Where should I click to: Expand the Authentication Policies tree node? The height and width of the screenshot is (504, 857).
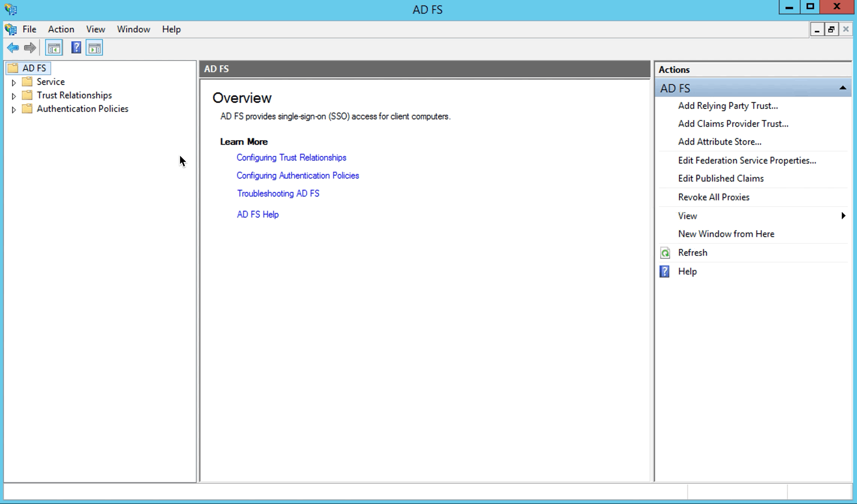(x=14, y=109)
